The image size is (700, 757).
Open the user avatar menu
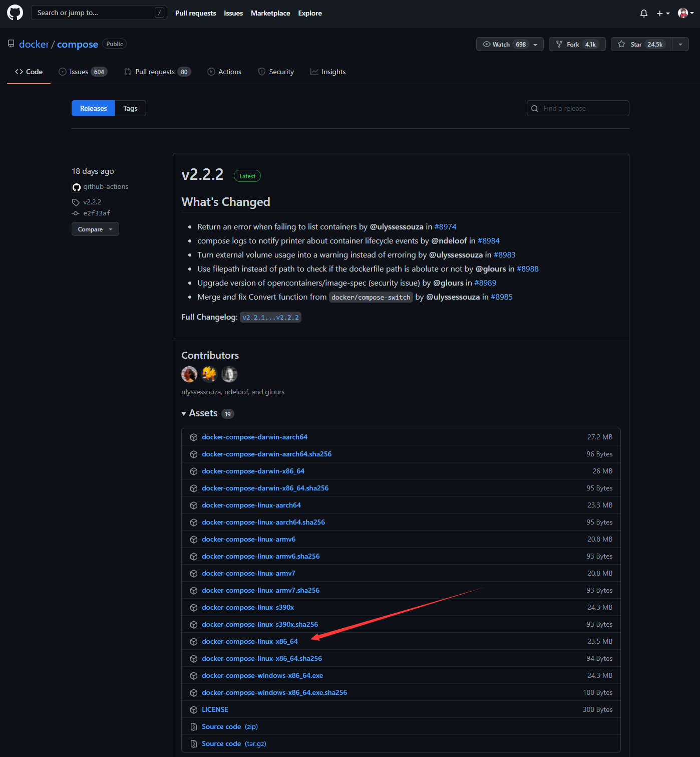pyautogui.click(x=685, y=13)
